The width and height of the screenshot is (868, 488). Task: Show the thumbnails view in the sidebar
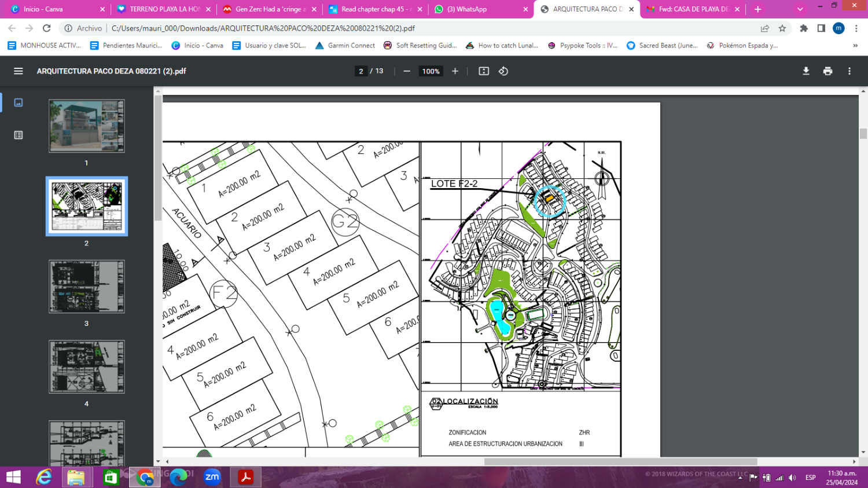(19, 102)
